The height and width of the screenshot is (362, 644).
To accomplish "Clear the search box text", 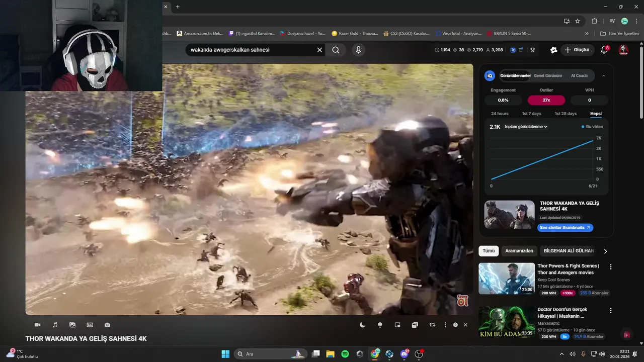I will (x=319, y=50).
